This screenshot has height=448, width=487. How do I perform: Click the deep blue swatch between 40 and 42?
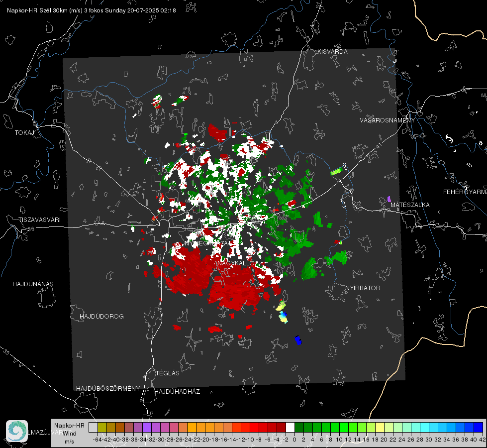point(479,427)
